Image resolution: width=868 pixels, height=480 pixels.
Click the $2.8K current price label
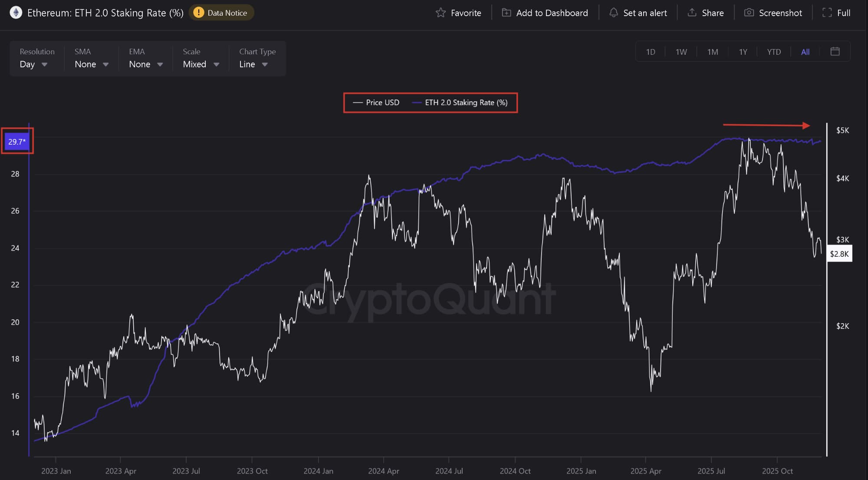pos(839,254)
